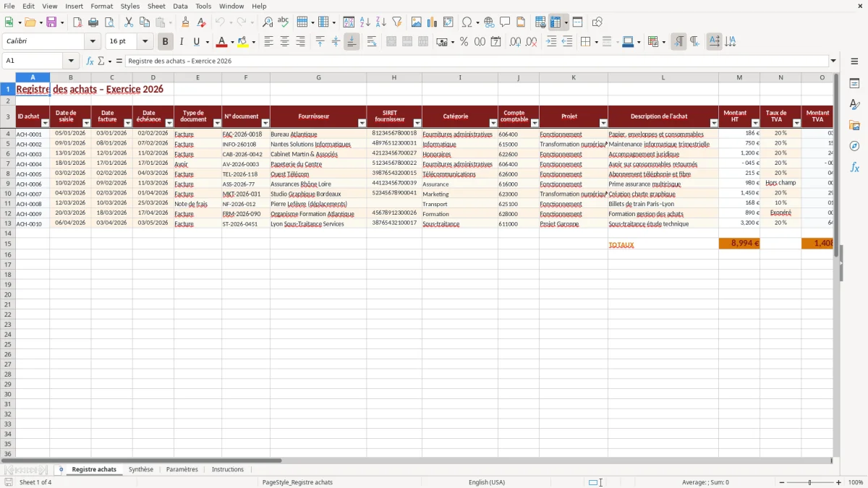Toggle Center Horizontally alignment
The width and height of the screenshot is (868, 488).
(284, 42)
